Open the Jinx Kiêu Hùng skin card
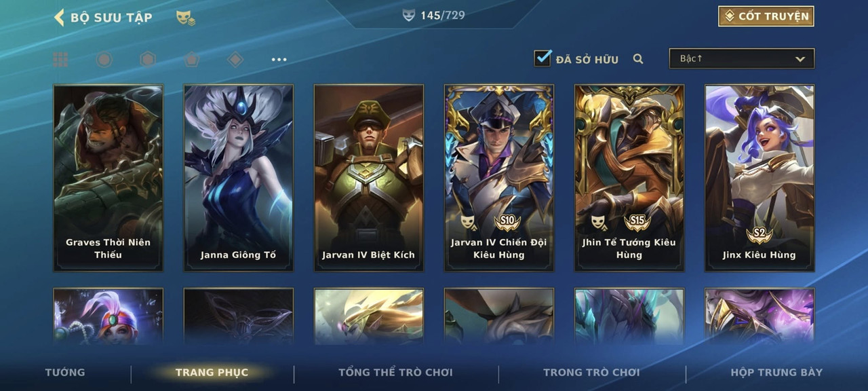 pyautogui.click(x=759, y=178)
